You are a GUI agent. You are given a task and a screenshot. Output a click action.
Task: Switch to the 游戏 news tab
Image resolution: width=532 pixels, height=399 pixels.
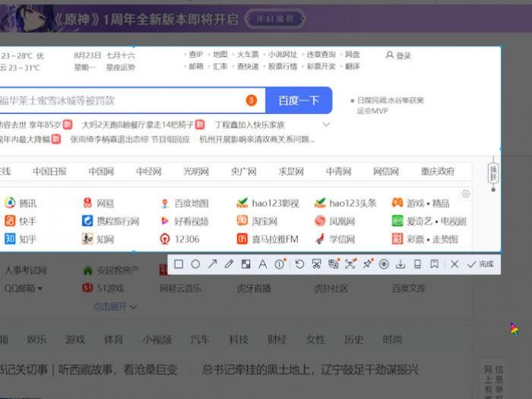[x=75, y=339]
